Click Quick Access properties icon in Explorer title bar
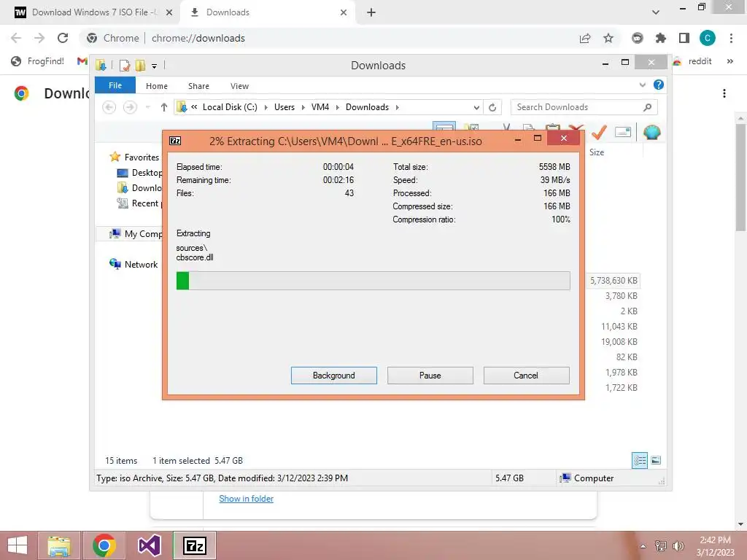This screenshot has height=560, width=747. [124, 65]
